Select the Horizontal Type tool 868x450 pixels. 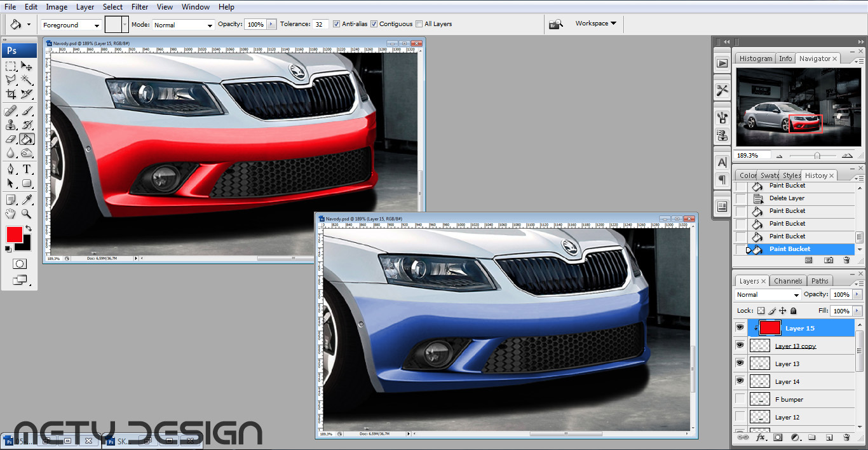point(27,169)
